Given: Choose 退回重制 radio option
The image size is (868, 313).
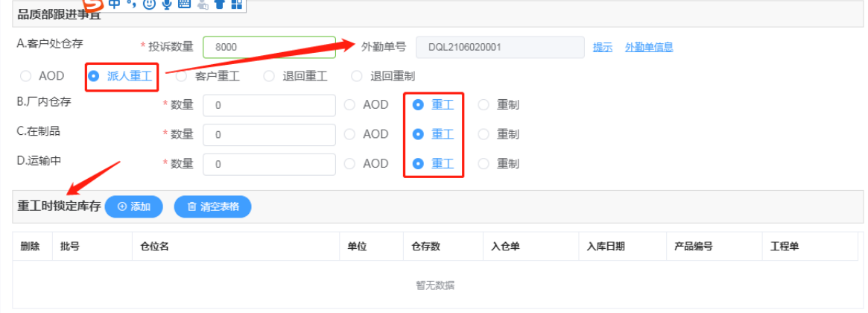Looking at the screenshot, I should 384,76.
